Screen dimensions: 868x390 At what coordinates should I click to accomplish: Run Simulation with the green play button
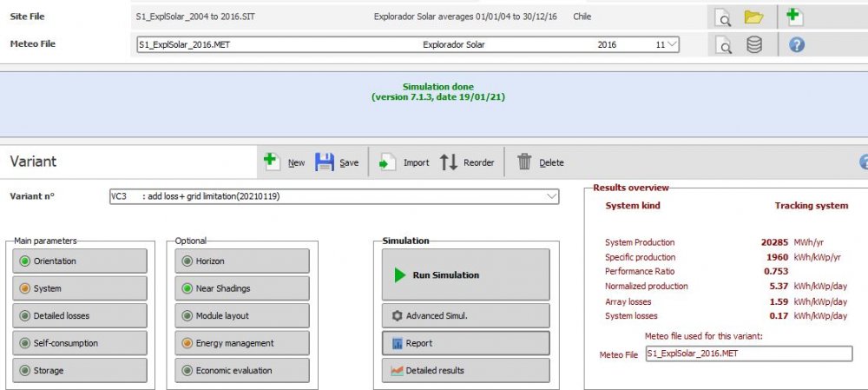click(465, 274)
